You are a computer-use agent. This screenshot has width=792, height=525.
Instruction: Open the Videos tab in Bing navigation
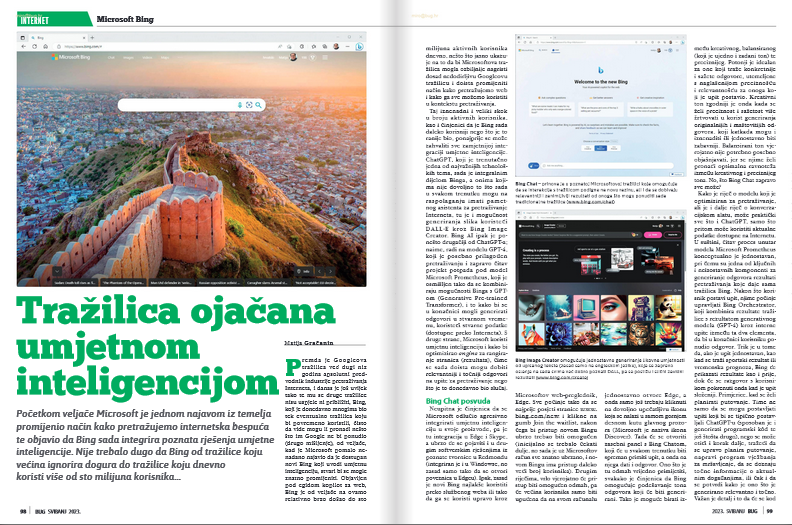[x=147, y=58]
